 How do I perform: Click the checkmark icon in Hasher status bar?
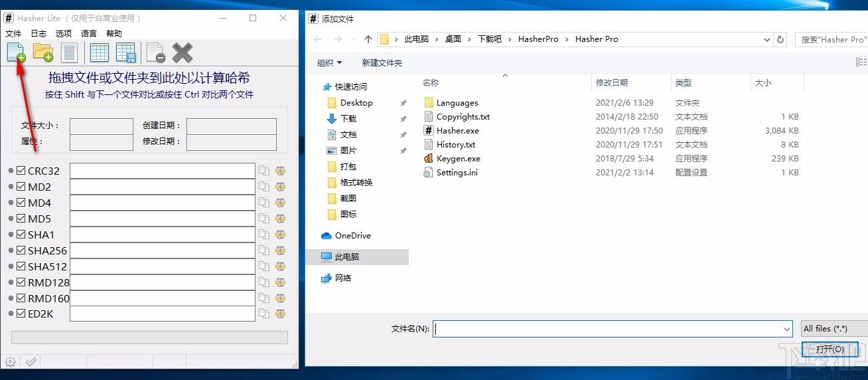point(31,361)
